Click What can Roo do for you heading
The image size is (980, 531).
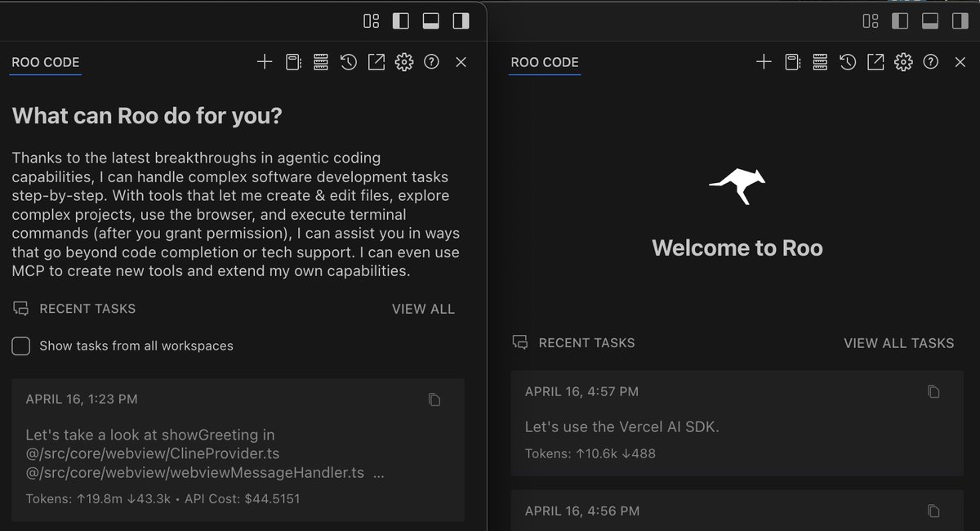[147, 116]
